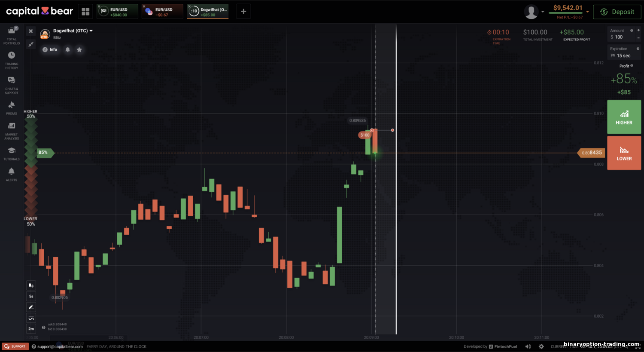This screenshot has height=352, width=644.
Task: Open the 15 sec expiration selector
Action: click(623, 55)
